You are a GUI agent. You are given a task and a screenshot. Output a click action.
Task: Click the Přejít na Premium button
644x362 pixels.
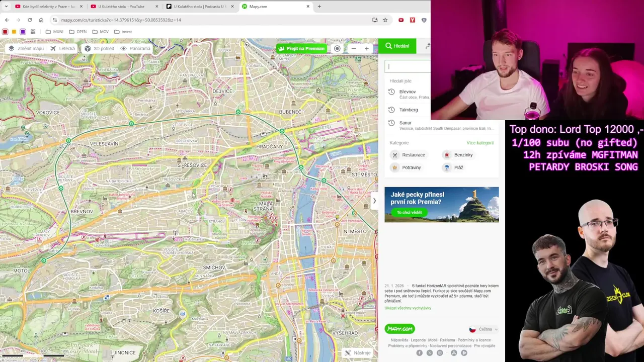pyautogui.click(x=301, y=49)
